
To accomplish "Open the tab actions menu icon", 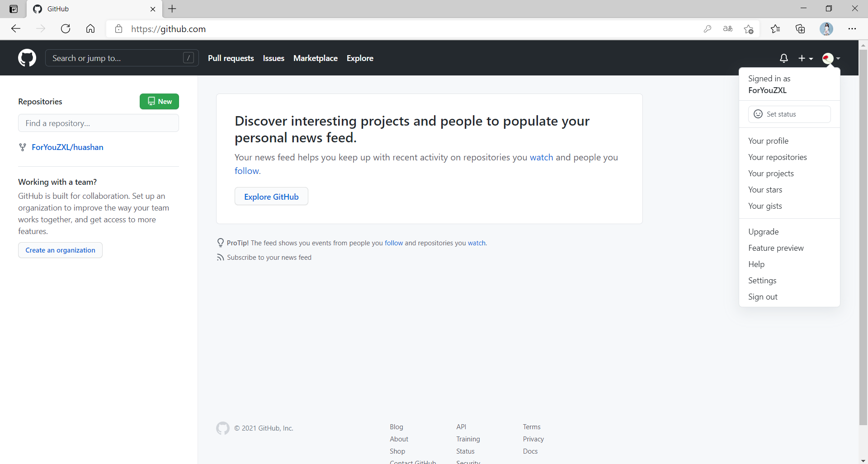I will click(x=14, y=9).
